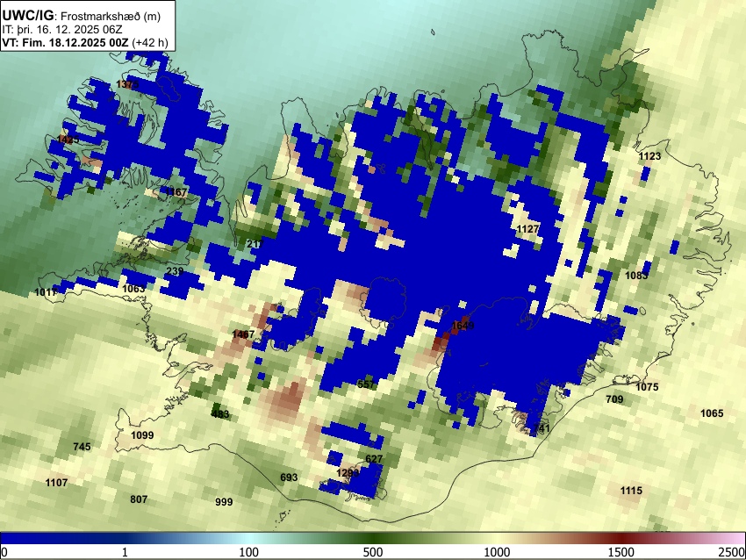This screenshot has width=746, height=560.
Task: Click the valid time line "VT: Fim. 18.12.2025 00Z"
Action: (x=65, y=42)
